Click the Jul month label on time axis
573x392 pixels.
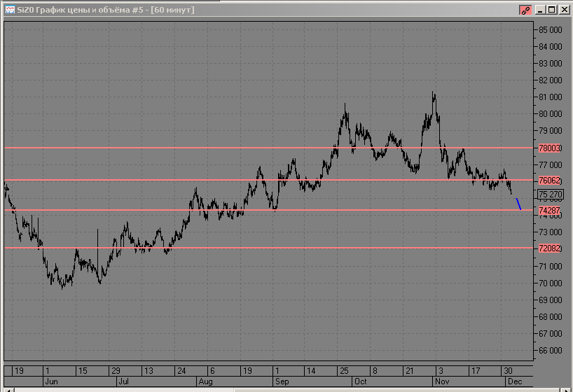123,381
